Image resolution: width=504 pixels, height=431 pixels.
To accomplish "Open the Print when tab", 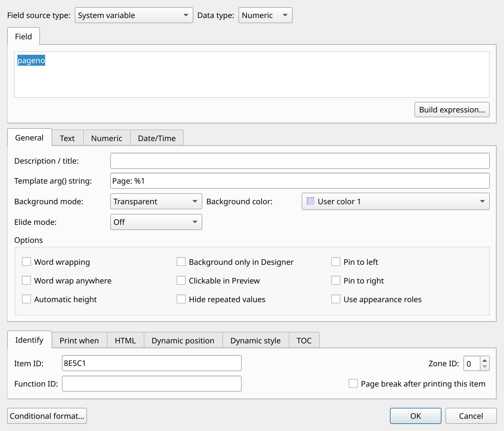I will 79,340.
